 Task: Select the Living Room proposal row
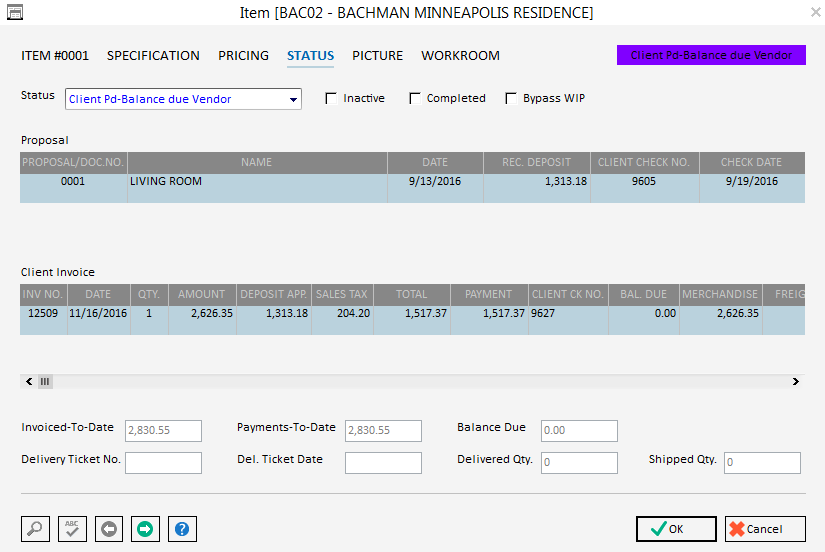tap(256, 182)
